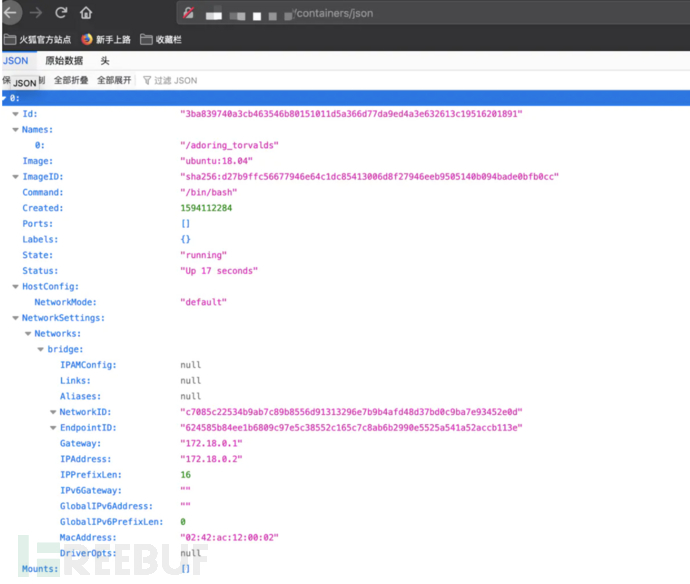The width and height of the screenshot is (690, 584).
Task: Click the Status: key label
Action: 40,271
